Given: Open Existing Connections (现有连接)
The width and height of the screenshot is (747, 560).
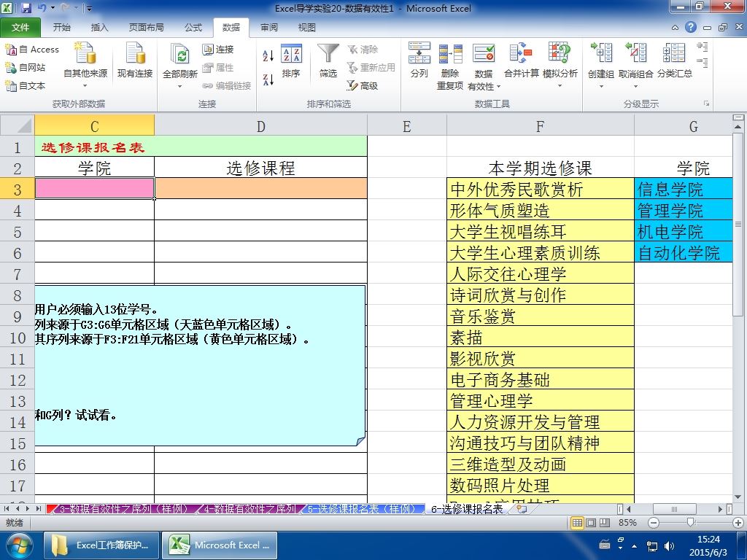Looking at the screenshot, I should [135, 61].
